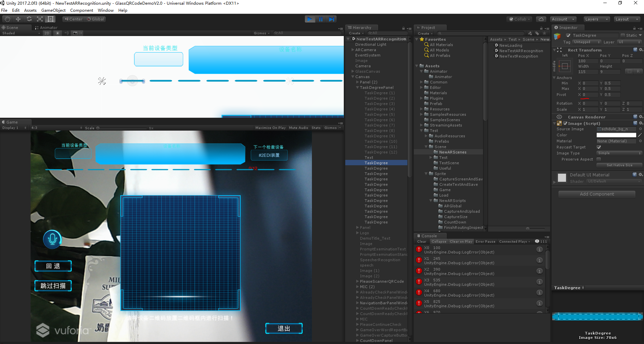Click the Pause button in the toolbar
This screenshot has height=344, width=644.
(321, 19)
